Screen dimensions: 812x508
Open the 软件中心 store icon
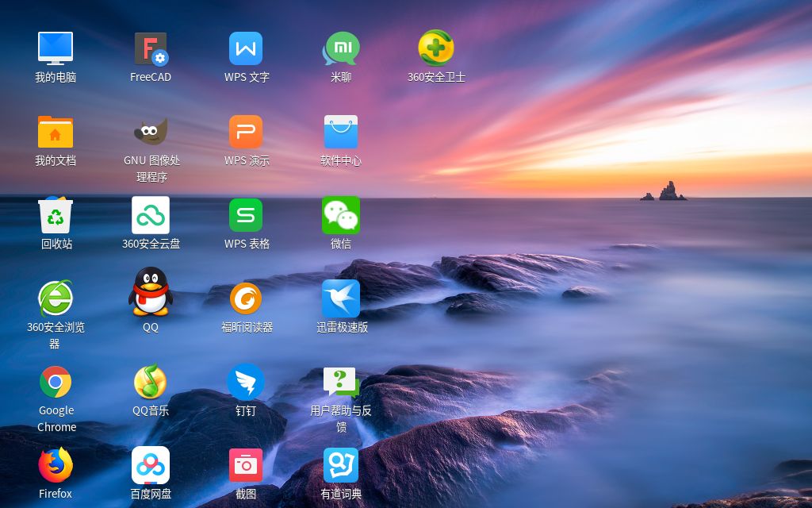pyautogui.click(x=341, y=132)
